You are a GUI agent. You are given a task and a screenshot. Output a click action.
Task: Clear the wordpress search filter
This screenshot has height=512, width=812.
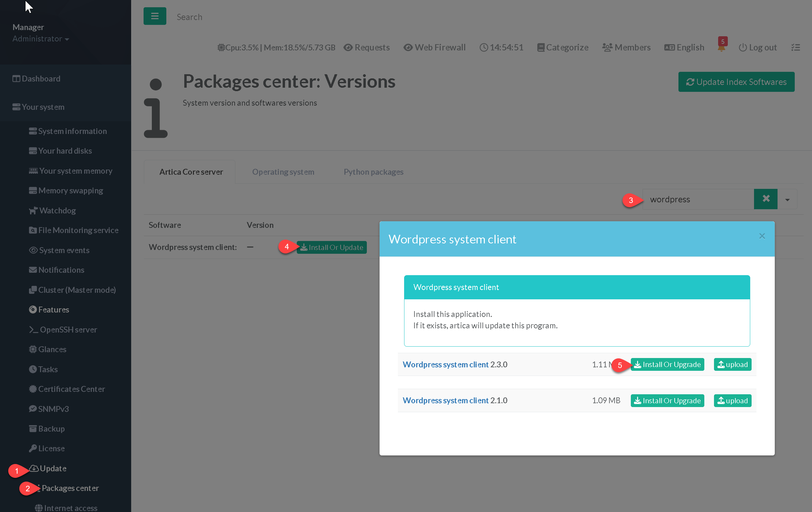pos(765,199)
